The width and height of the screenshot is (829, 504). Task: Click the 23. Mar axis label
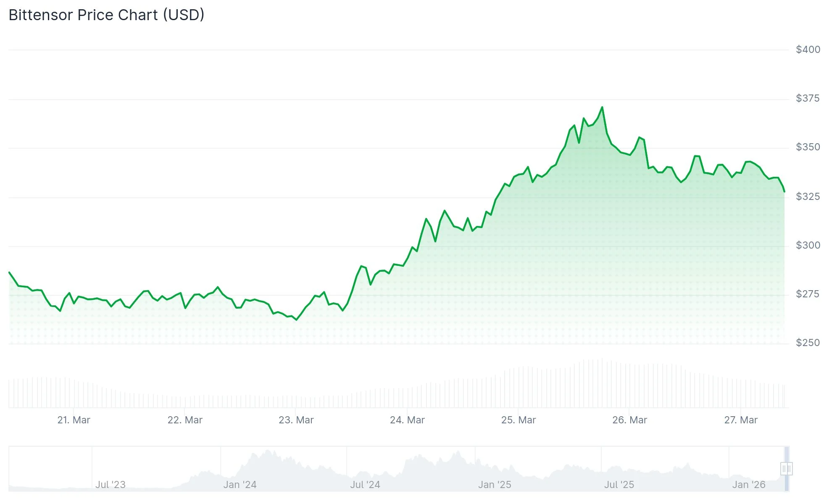296,420
